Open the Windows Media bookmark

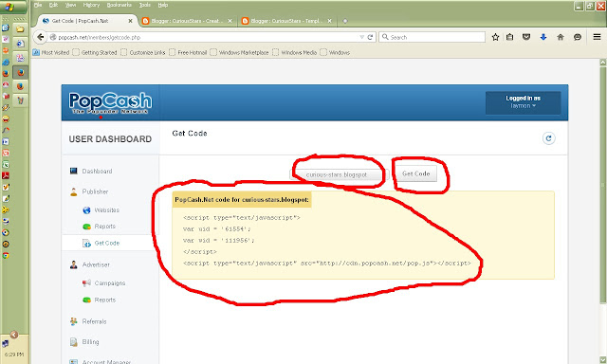pyautogui.click(x=295, y=52)
